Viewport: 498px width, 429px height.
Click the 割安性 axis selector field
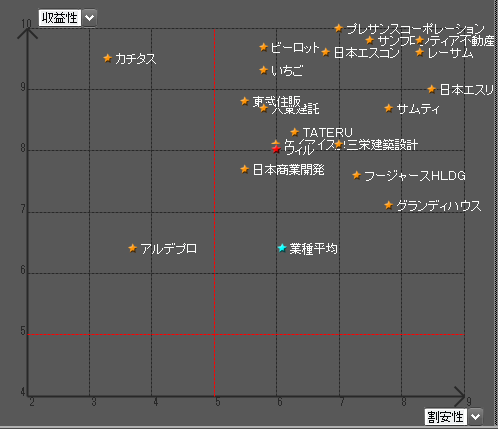point(446,417)
